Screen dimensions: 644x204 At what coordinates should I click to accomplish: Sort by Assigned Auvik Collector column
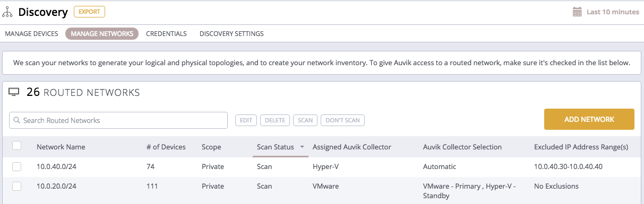351,147
